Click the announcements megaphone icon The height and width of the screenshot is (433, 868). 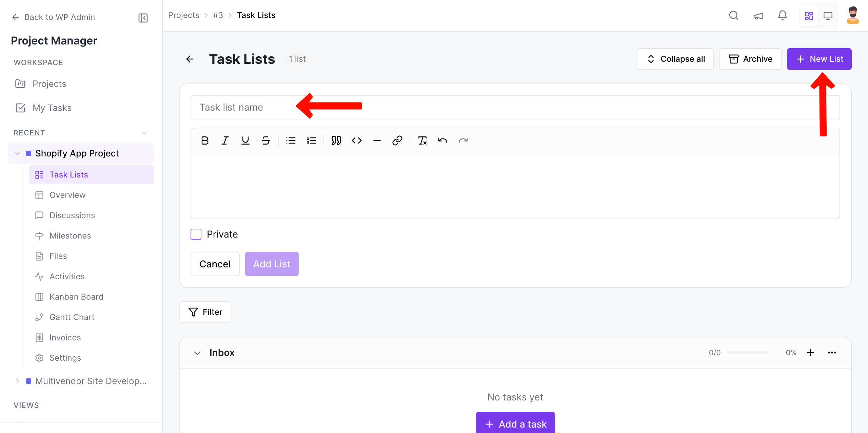click(758, 15)
